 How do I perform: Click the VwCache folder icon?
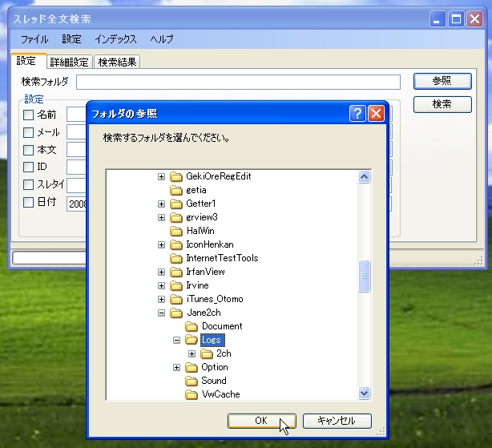point(191,394)
